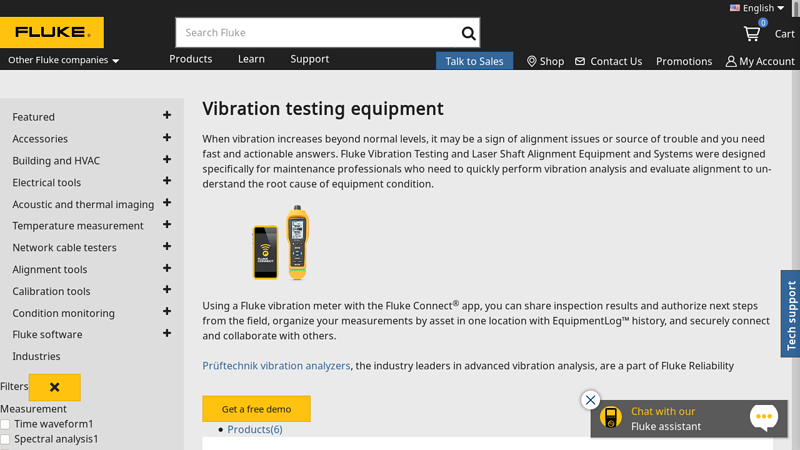
Task: Click Get a free demo button
Action: pos(256,409)
